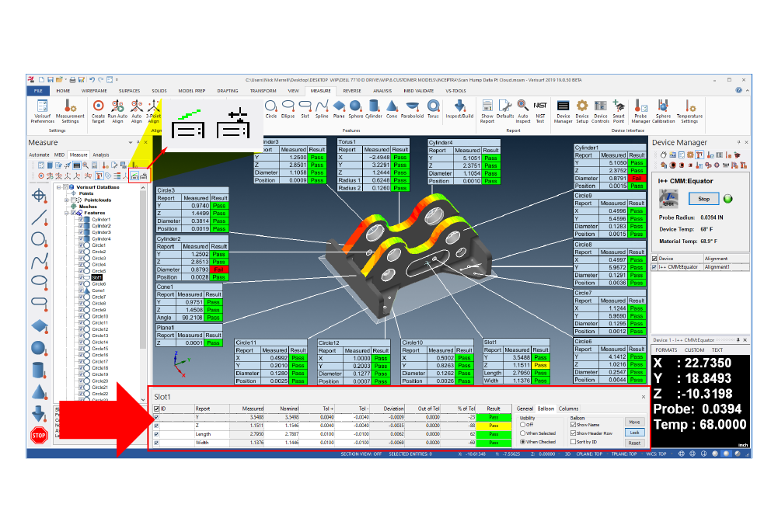This screenshot has height=532, width=778.
Task: Run the NIST Test
Action: [x=540, y=111]
